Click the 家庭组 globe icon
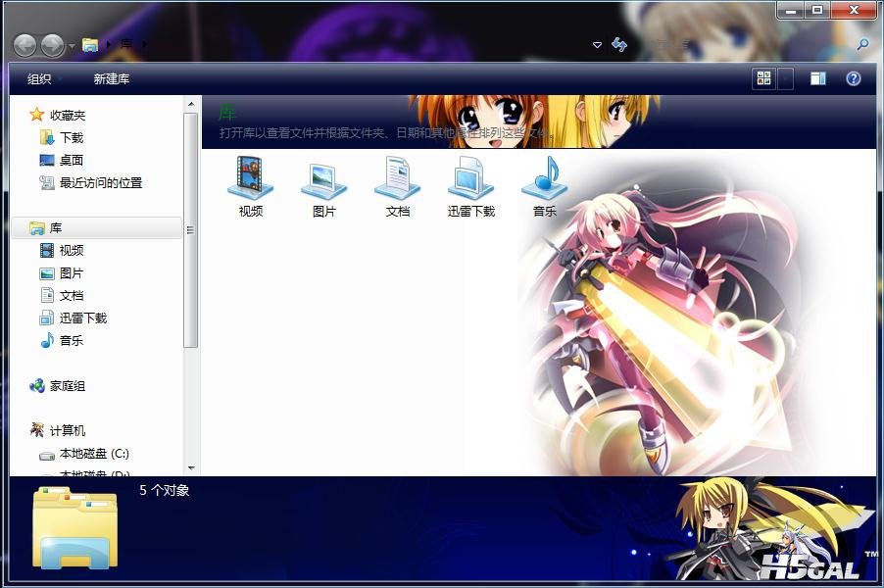The width and height of the screenshot is (884, 588). coord(36,385)
